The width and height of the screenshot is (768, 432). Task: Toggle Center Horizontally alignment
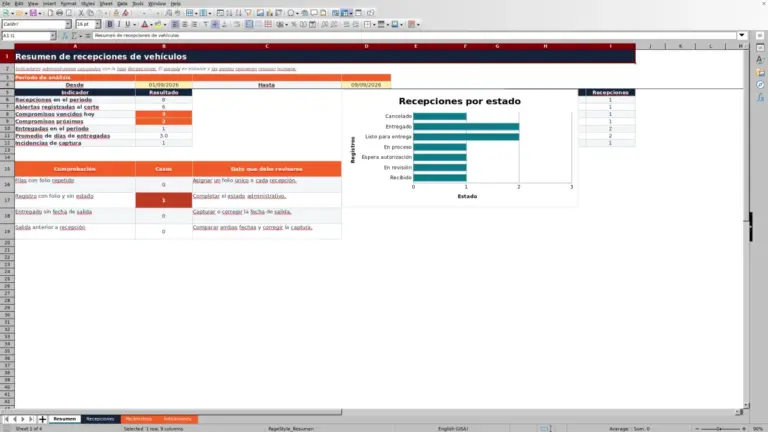[185, 24]
